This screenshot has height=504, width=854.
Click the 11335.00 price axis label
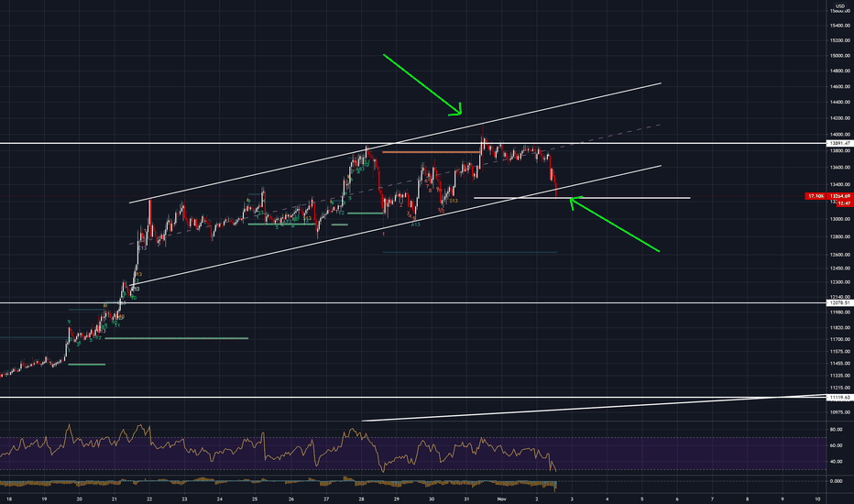[x=840, y=376]
